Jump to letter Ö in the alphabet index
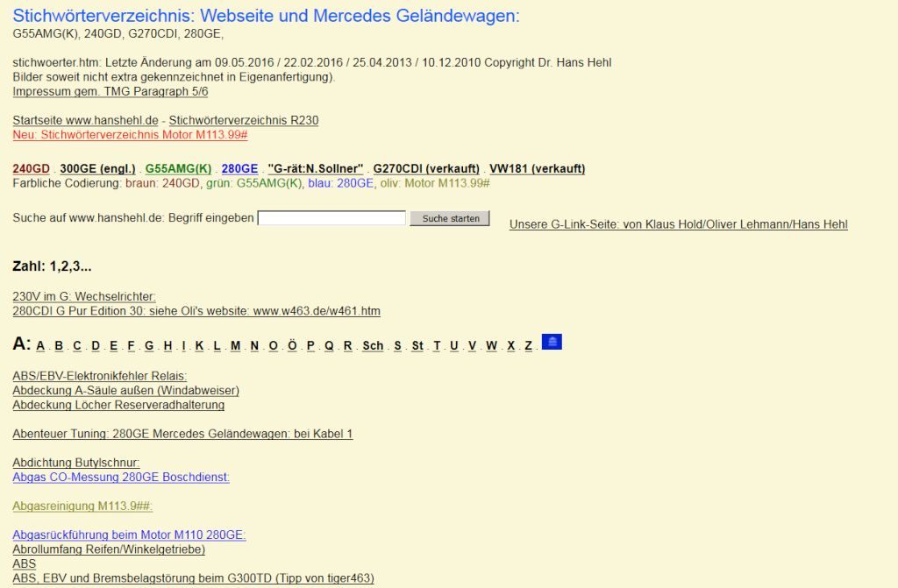This screenshot has height=588, width=898. click(292, 346)
